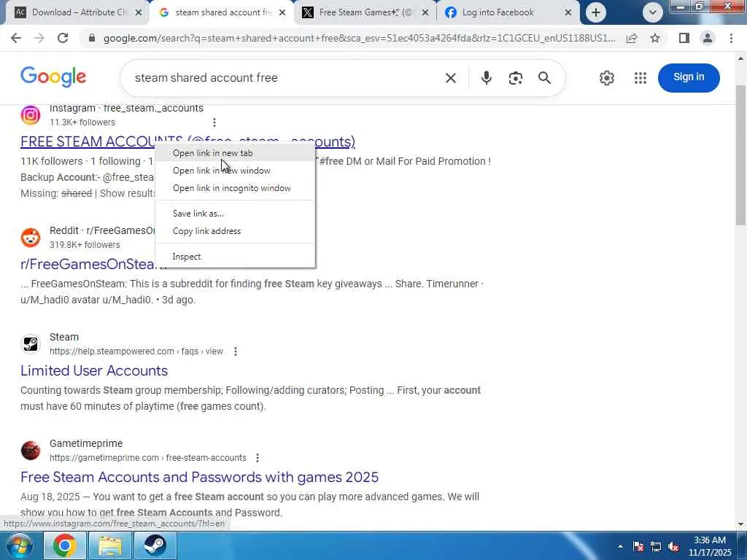Open the Steam taskbar icon
Viewport: 747px width, 560px height.
tap(155, 545)
